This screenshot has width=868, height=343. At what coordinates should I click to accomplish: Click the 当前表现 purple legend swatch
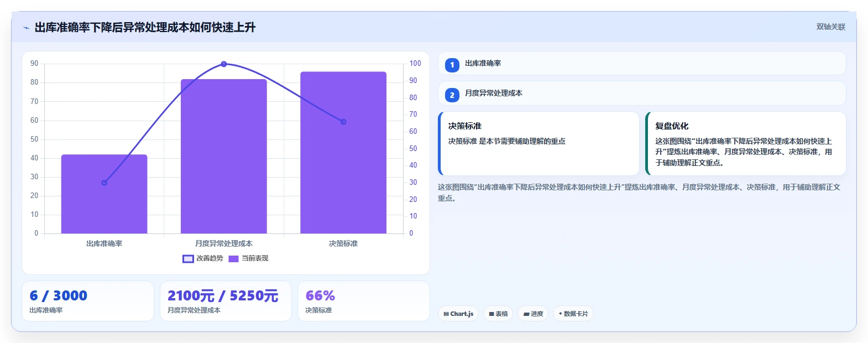click(233, 259)
